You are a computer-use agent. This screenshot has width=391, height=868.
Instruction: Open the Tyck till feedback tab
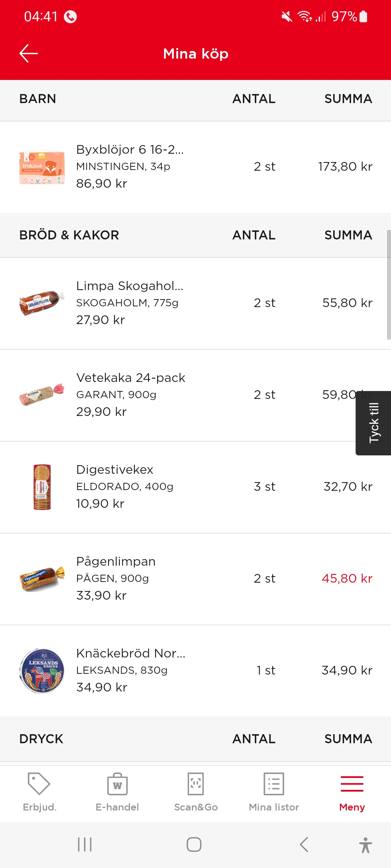click(x=374, y=423)
